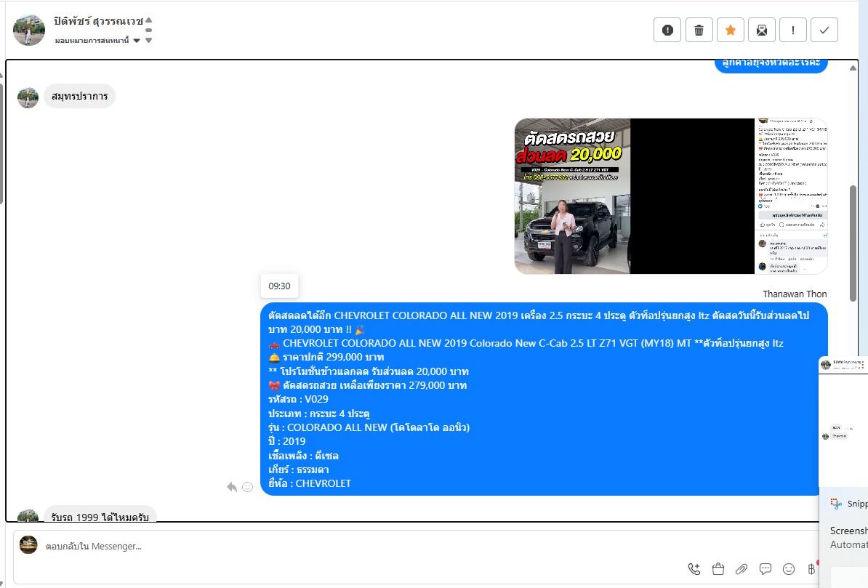Open the emoji picker in composer

coord(789,568)
